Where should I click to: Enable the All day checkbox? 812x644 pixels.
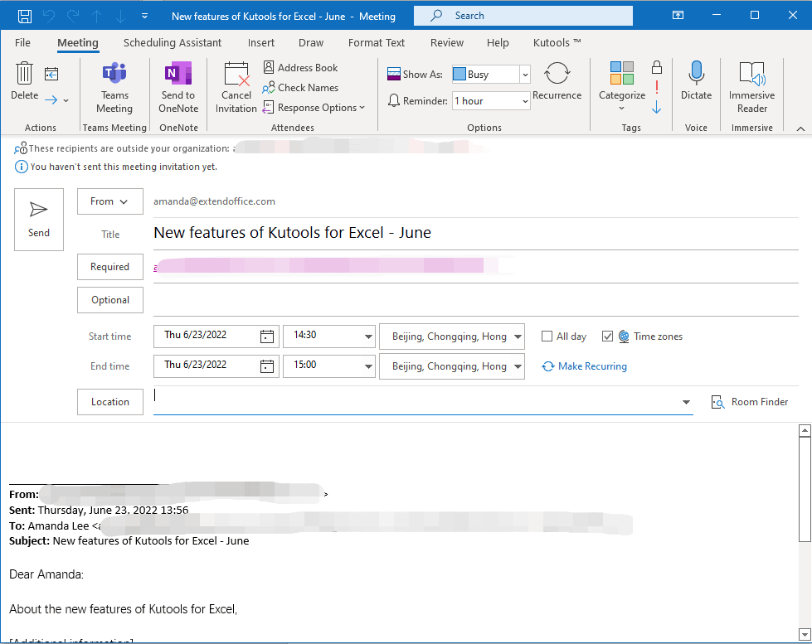point(546,336)
